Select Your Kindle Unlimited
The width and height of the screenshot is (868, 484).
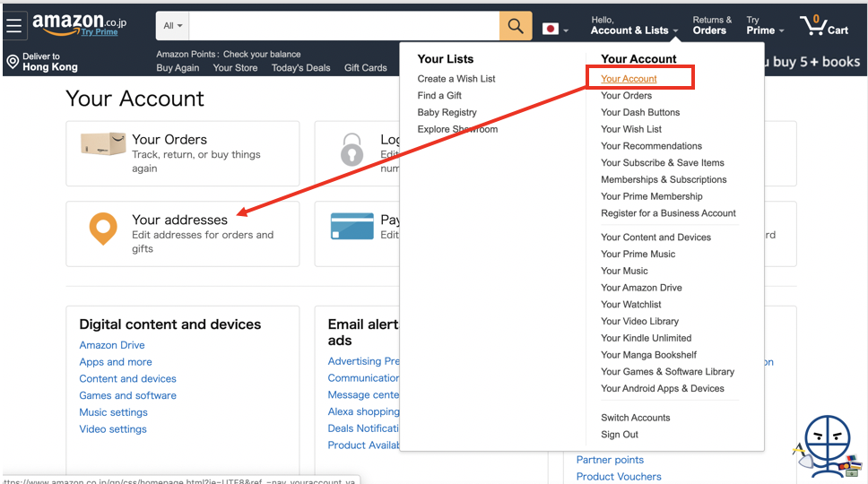(646, 338)
